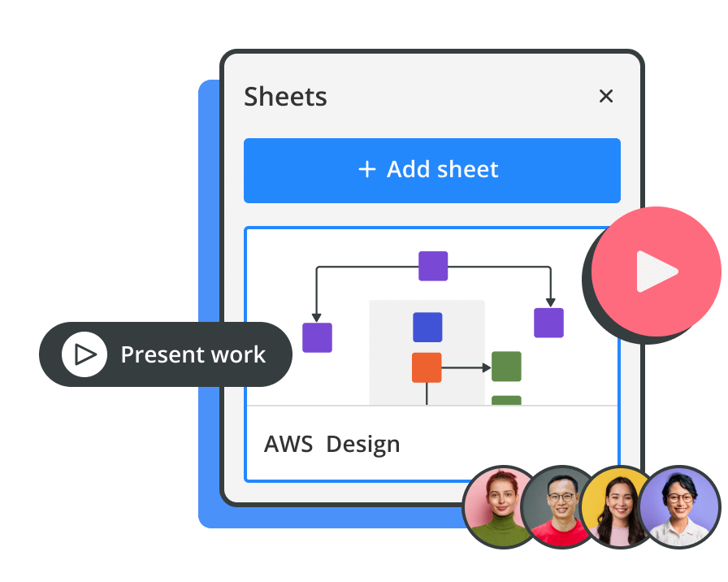Select the blue square in the diagram
728x582 pixels.
(427, 327)
